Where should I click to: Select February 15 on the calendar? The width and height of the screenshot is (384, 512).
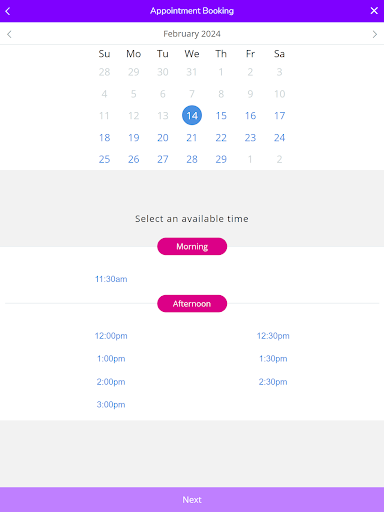tap(221, 116)
